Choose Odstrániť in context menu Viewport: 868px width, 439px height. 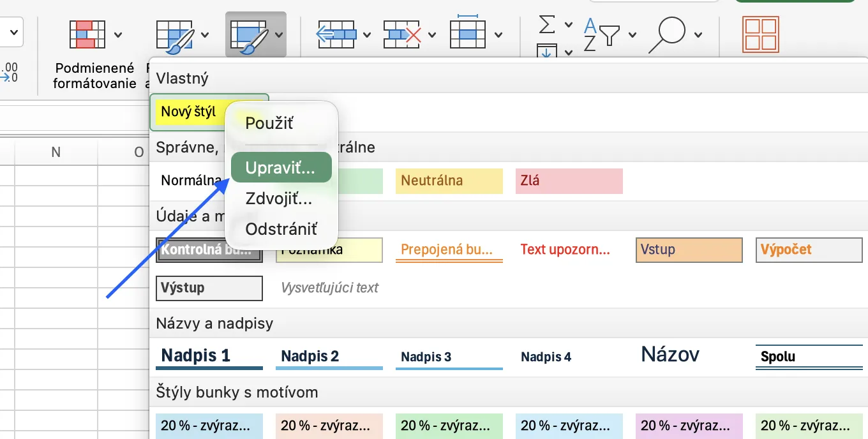281,228
